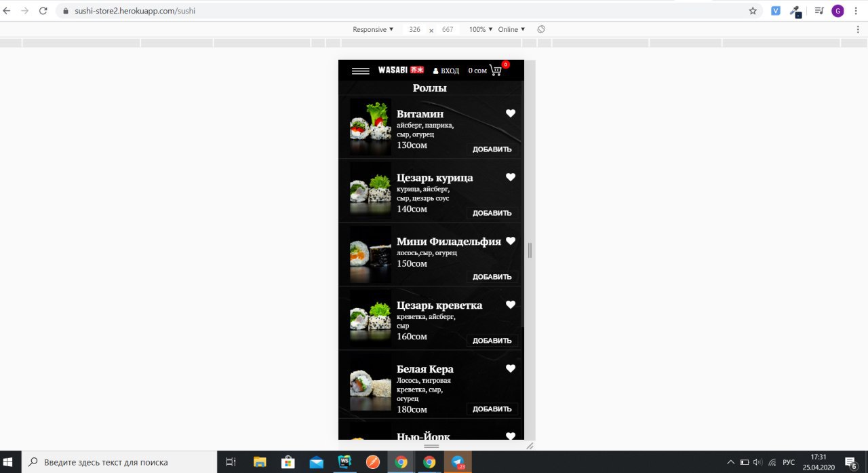Open the Responsive device dropdown
This screenshot has height=473, width=868.
coord(373,29)
